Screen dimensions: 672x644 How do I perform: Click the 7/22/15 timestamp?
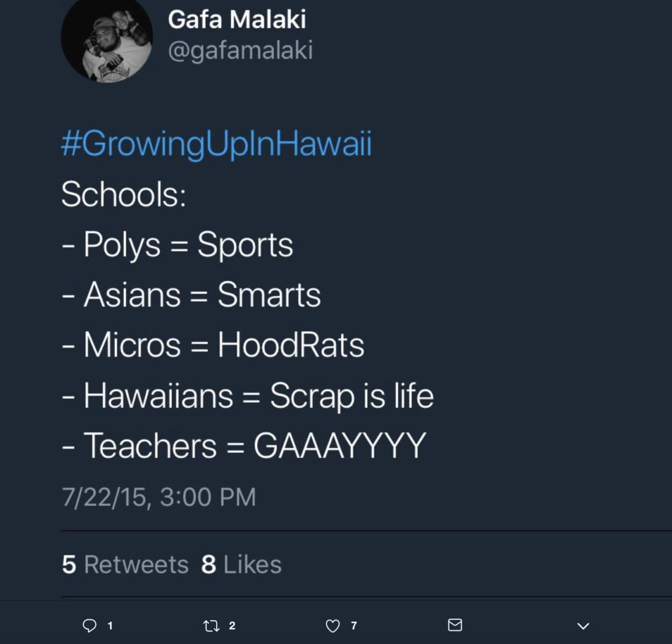point(158,496)
